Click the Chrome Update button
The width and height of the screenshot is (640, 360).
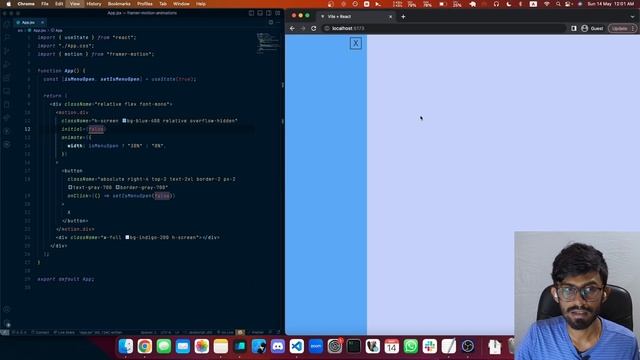tap(622, 28)
